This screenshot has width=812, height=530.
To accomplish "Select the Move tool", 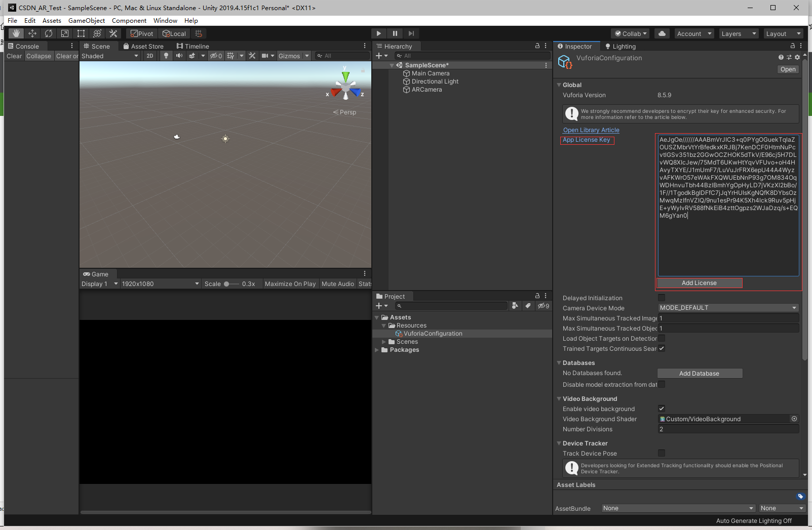I will pos(32,33).
